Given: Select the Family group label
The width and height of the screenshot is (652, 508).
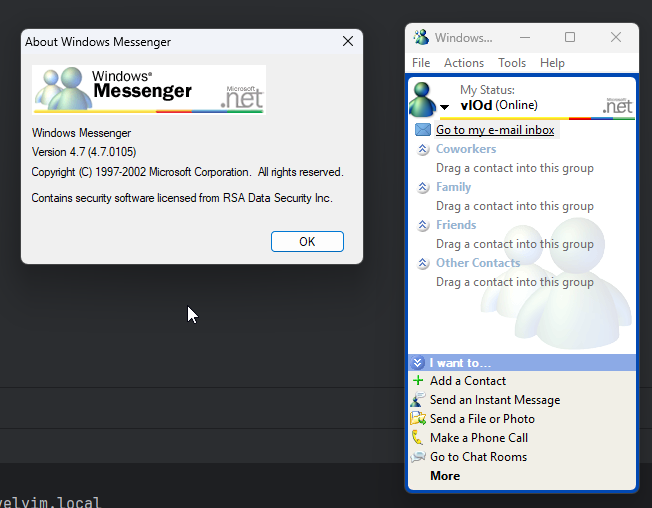Looking at the screenshot, I should point(453,187).
